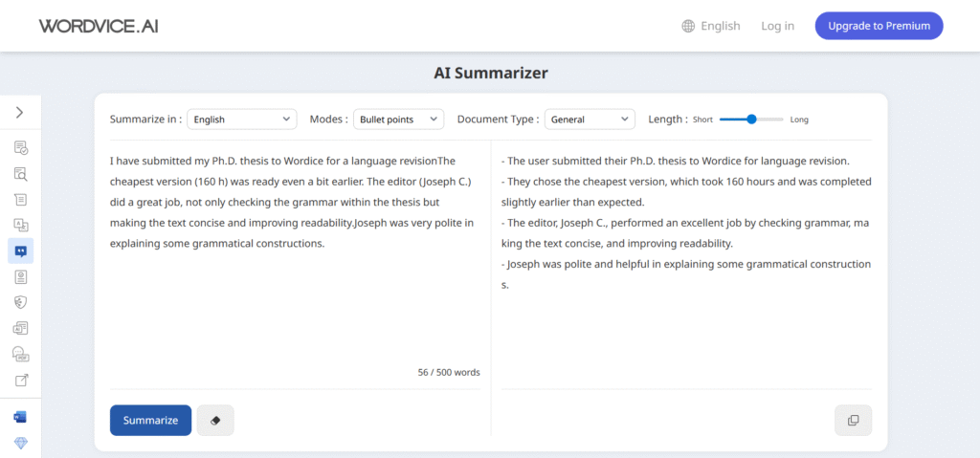This screenshot has height=458, width=980.
Task: Click the 'Document Type :' label
Action: tap(498, 120)
